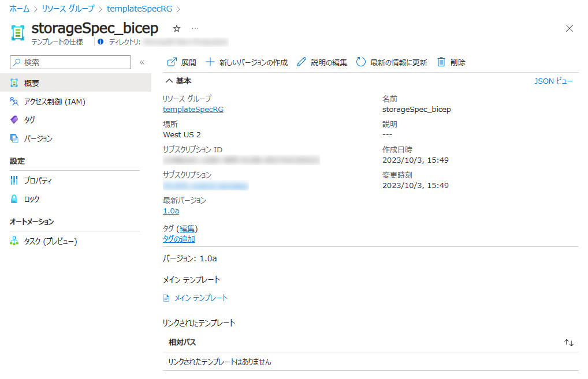Create a new version with 新しいバージョンの作成
Screen dimensions: 588x379
(x=247, y=62)
